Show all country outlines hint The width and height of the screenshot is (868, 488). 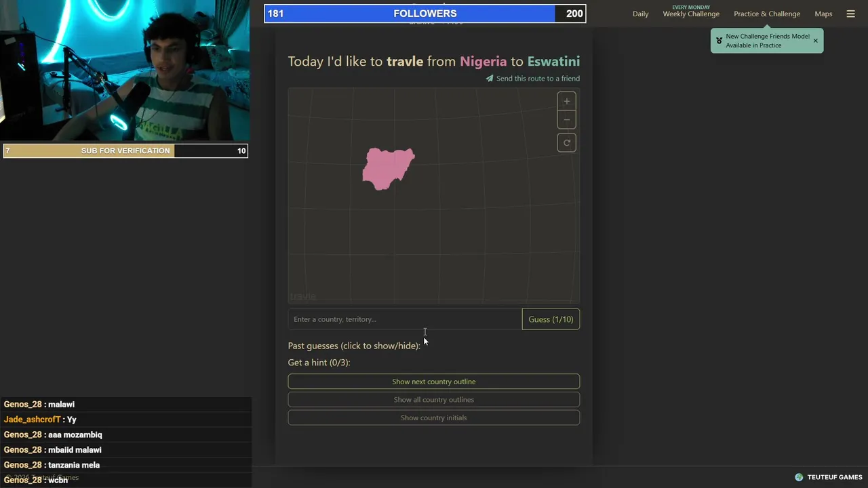434,400
